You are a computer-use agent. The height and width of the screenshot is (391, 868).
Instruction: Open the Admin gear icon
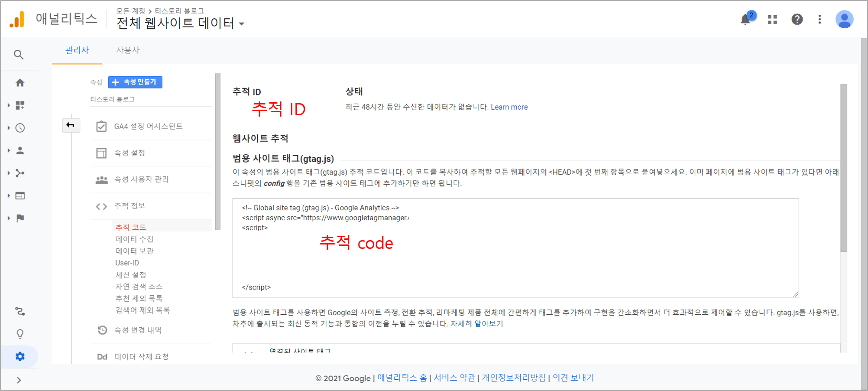pos(20,356)
